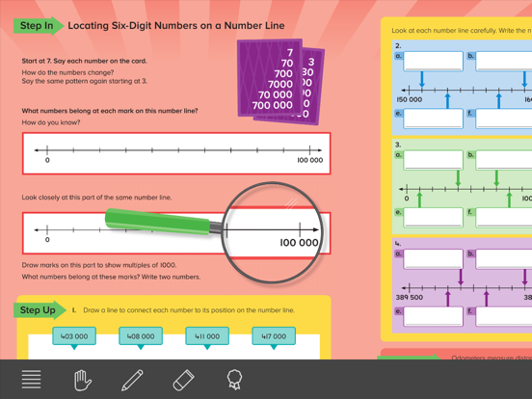Click the front purple card starting with 7

270,78
